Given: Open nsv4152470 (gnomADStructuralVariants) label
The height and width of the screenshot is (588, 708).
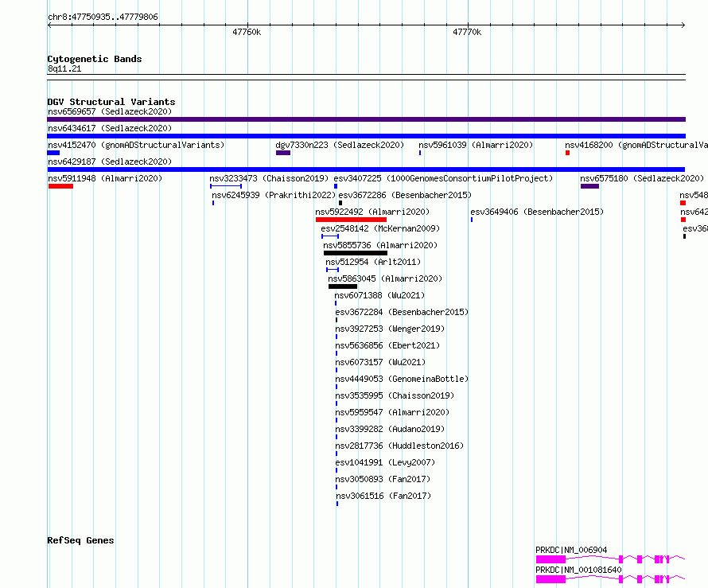Looking at the screenshot, I should click(136, 145).
